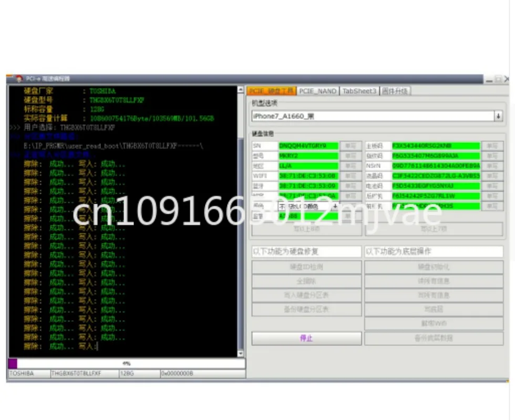Open the 固件升级 firmware upgrade tab
This screenshot has width=515, height=420.
395,91
